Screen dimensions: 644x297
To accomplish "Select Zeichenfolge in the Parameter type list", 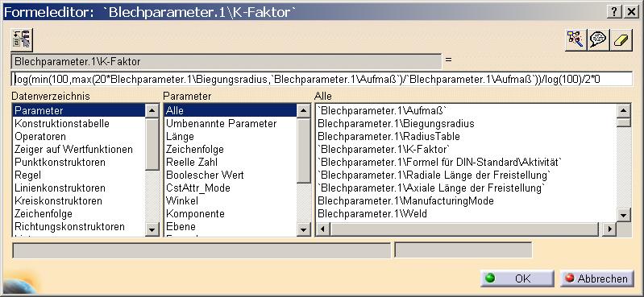I will 230,150.
